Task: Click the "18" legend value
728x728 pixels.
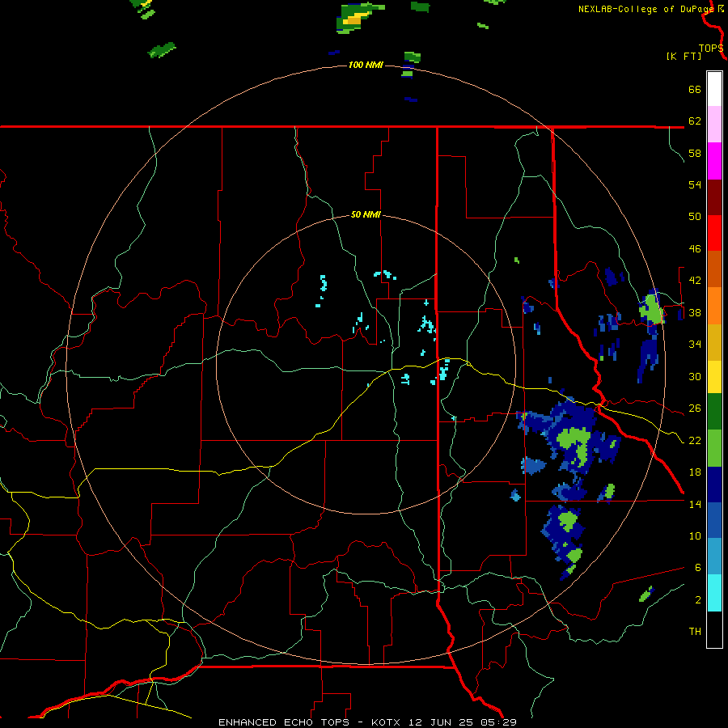Action: [695, 472]
